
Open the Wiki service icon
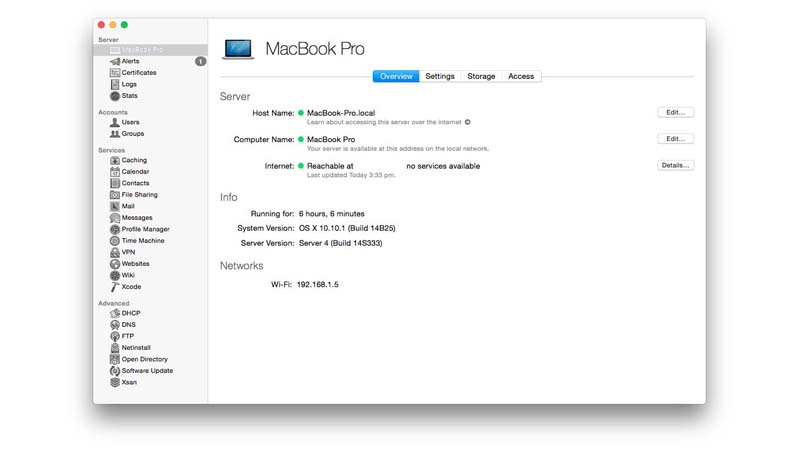pos(115,275)
